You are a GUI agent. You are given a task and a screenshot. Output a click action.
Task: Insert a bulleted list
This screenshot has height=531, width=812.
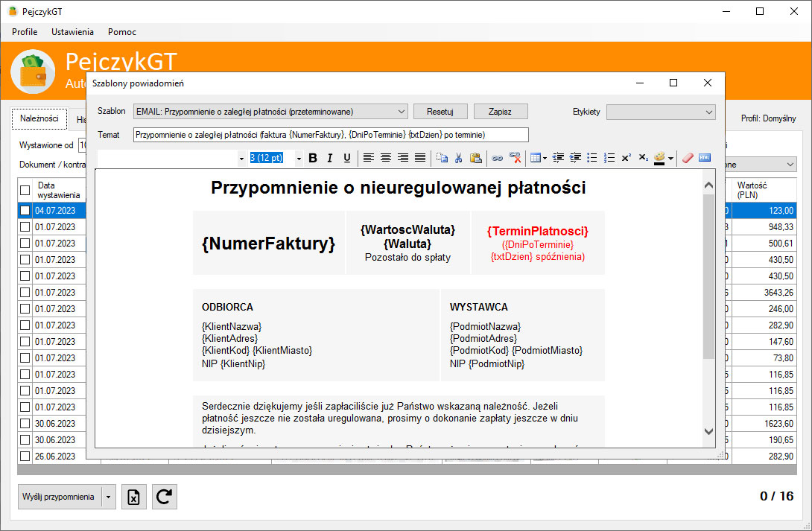coord(592,158)
